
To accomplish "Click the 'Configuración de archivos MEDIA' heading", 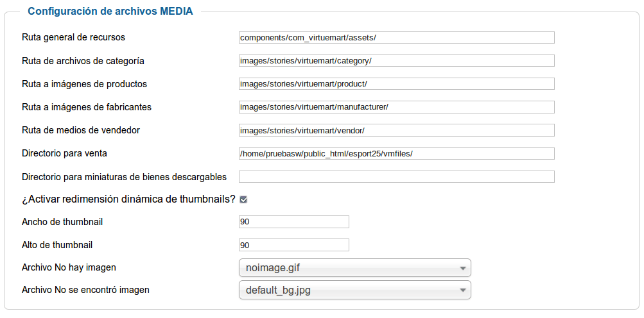I will (110, 11).
